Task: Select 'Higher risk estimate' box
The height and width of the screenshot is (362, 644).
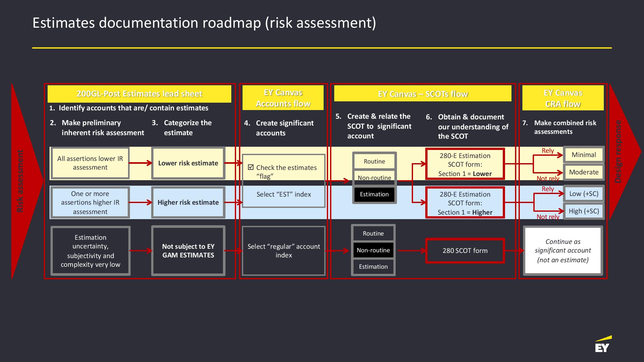Action: coord(188,202)
